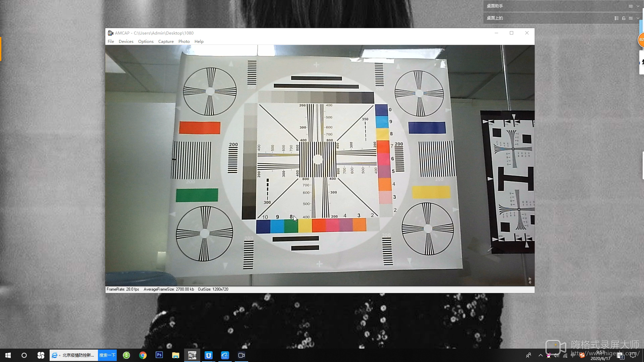Image resolution: width=644 pixels, height=362 pixels.
Task: Click the orange 82 floating ball
Action: (x=641, y=40)
